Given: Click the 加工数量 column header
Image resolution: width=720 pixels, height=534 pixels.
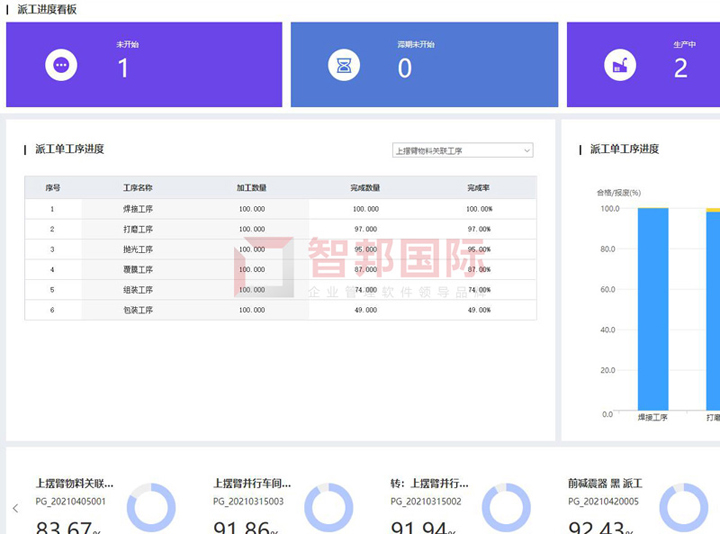Looking at the screenshot, I should [251, 188].
